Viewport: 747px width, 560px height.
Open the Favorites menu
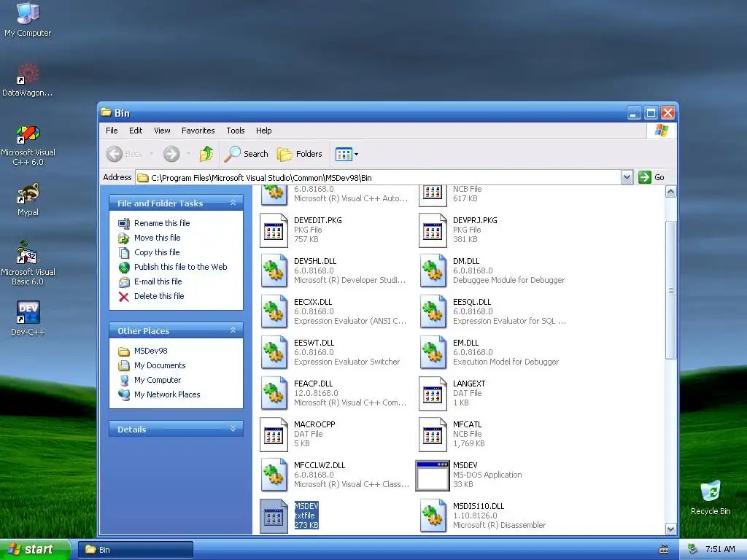point(198,131)
